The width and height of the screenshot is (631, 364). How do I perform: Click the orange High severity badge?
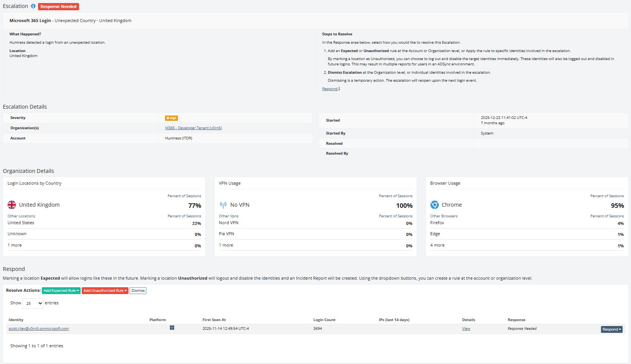(171, 118)
